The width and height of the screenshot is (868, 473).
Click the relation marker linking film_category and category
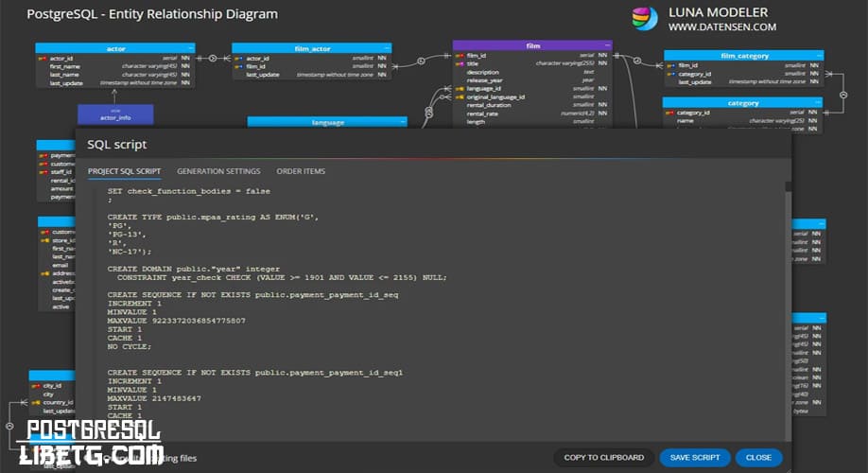pyautogui.click(x=843, y=96)
